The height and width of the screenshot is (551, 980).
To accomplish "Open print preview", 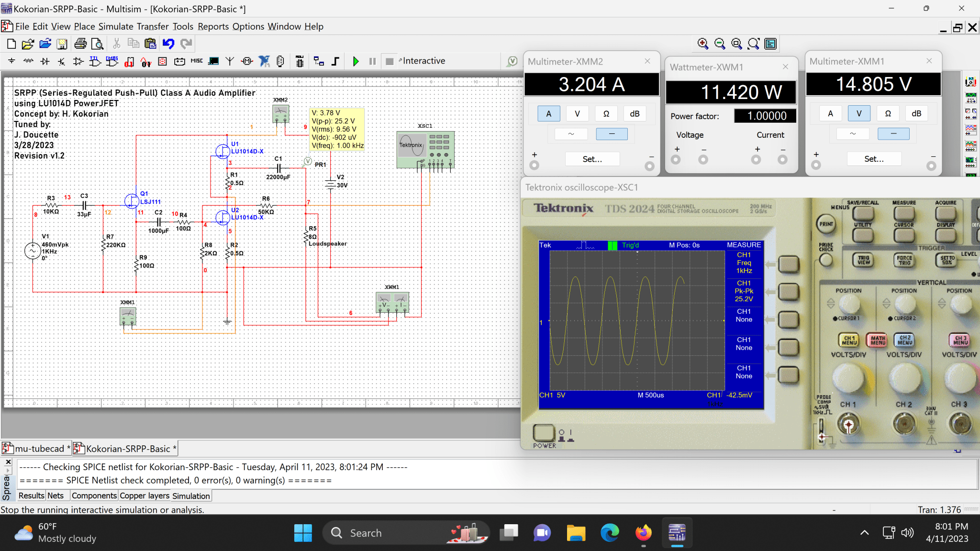I will (x=97, y=44).
